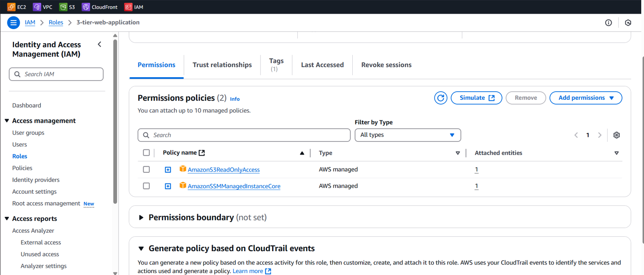
Task: Click the policies Search input field
Action: click(x=244, y=135)
